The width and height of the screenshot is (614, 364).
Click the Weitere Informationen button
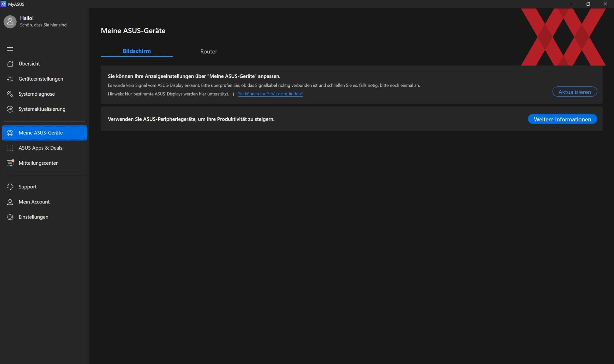pyautogui.click(x=562, y=119)
